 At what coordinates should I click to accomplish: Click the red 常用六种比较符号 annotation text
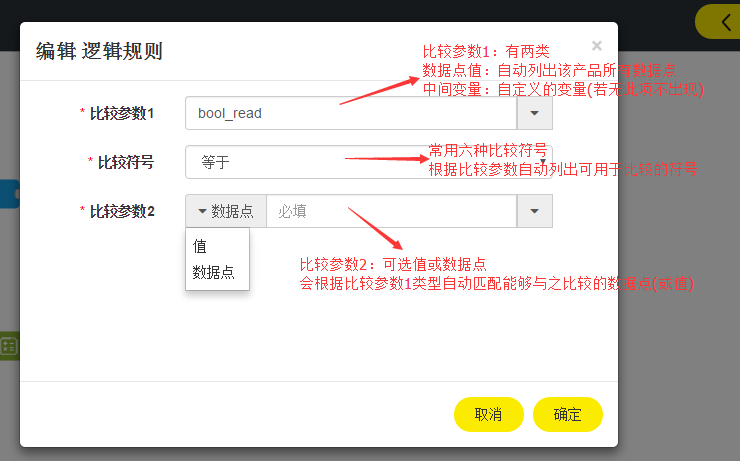pos(488,150)
